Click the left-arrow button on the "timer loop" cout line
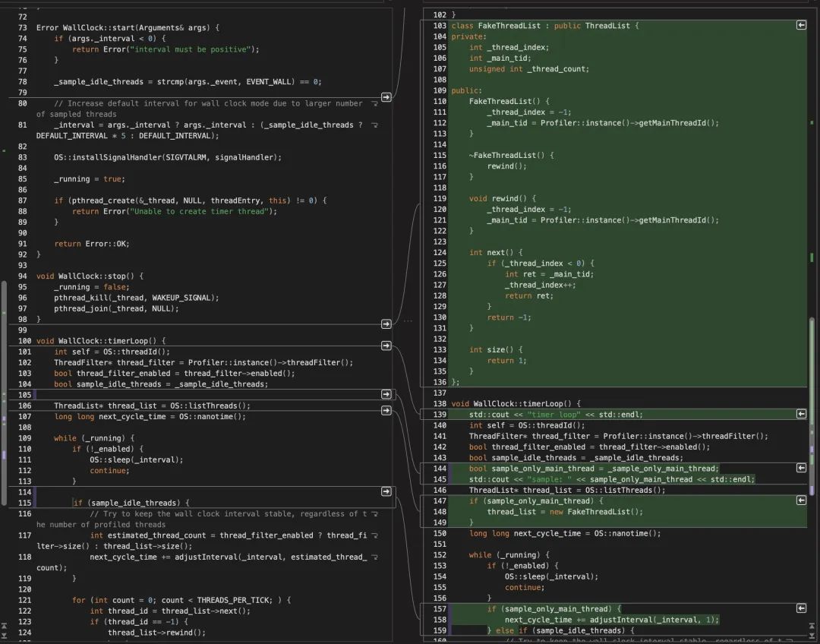The width and height of the screenshot is (820, 644). [801, 414]
